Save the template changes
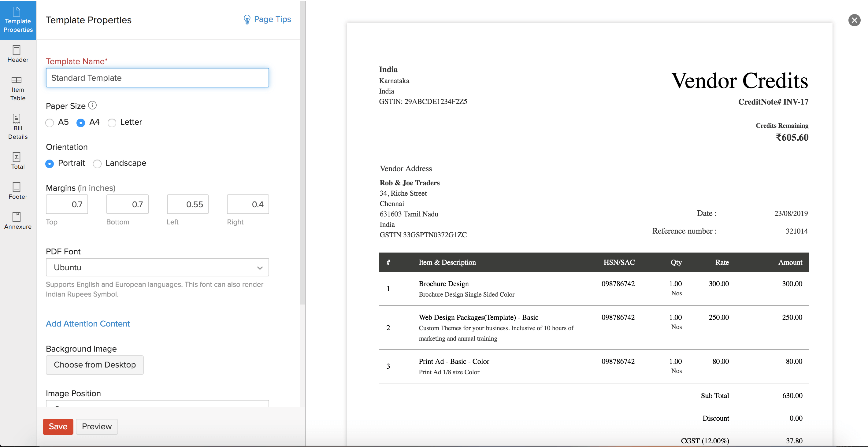Image resolution: width=868 pixels, height=447 pixels. pyautogui.click(x=57, y=427)
